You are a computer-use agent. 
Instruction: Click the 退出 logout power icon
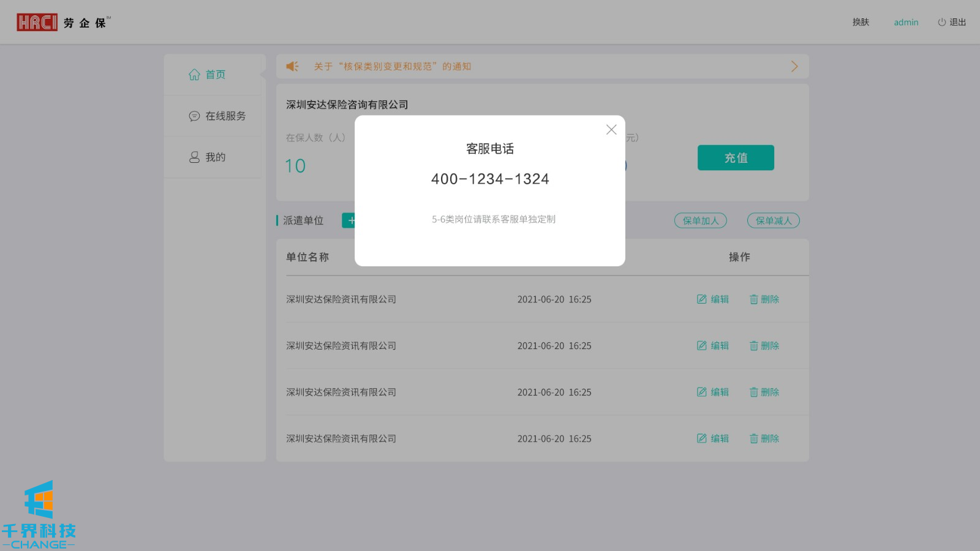[941, 22]
